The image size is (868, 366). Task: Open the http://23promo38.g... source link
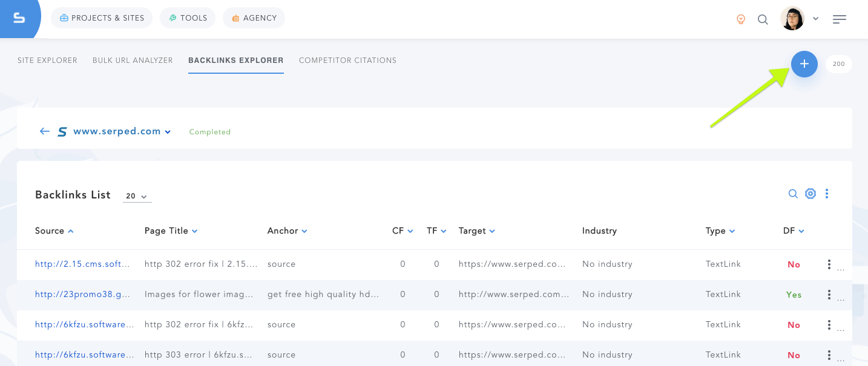point(82,295)
